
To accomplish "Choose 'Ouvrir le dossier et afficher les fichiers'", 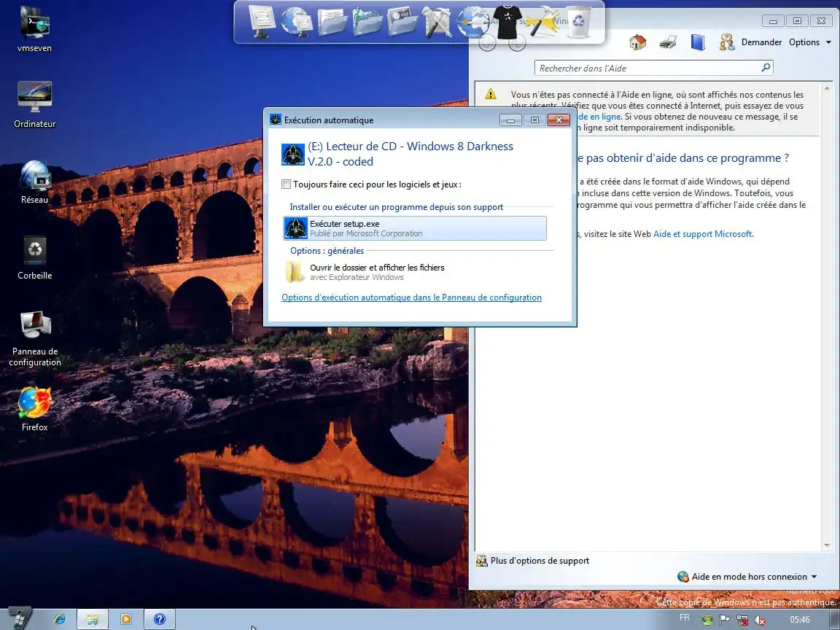I will (x=415, y=272).
